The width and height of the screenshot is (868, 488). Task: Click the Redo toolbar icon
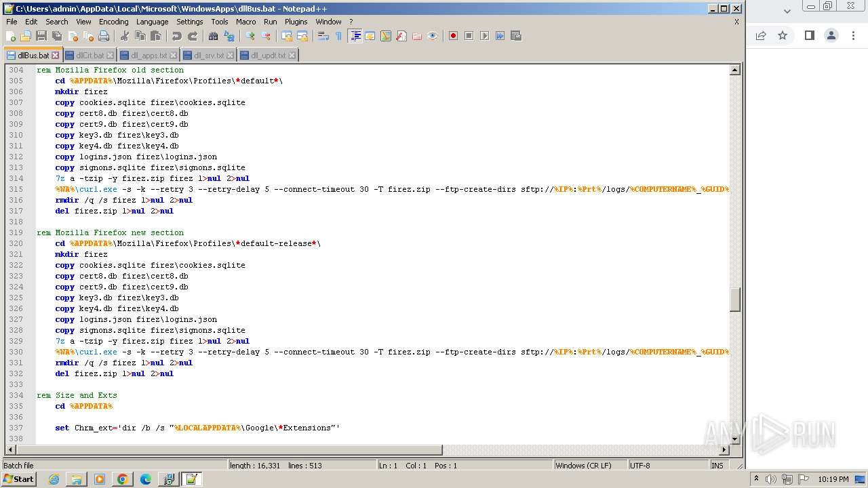(x=193, y=36)
